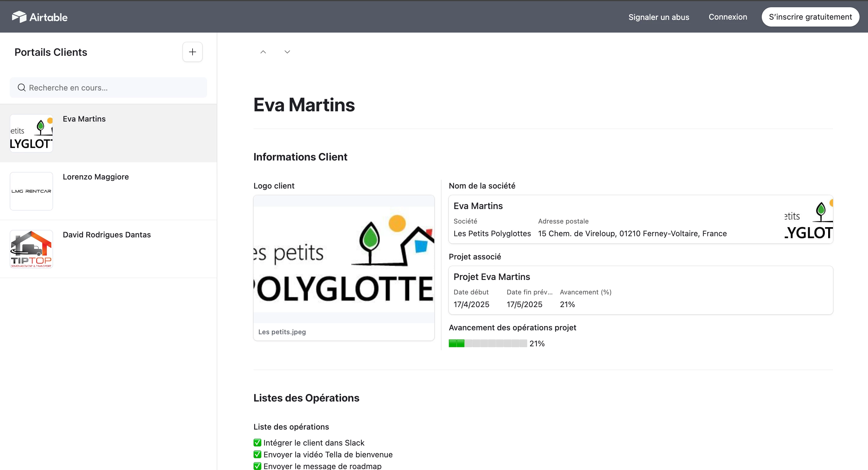This screenshot has width=868, height=470.
Task: Click the Avancement 21% value in project card
Action: (567, 304)
